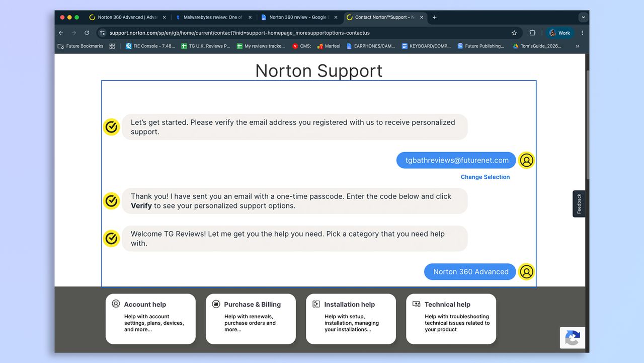
Task: Click the user avatar beside Norton 360 Advanced
Action: pyautogui.click(x=526, y=272)
